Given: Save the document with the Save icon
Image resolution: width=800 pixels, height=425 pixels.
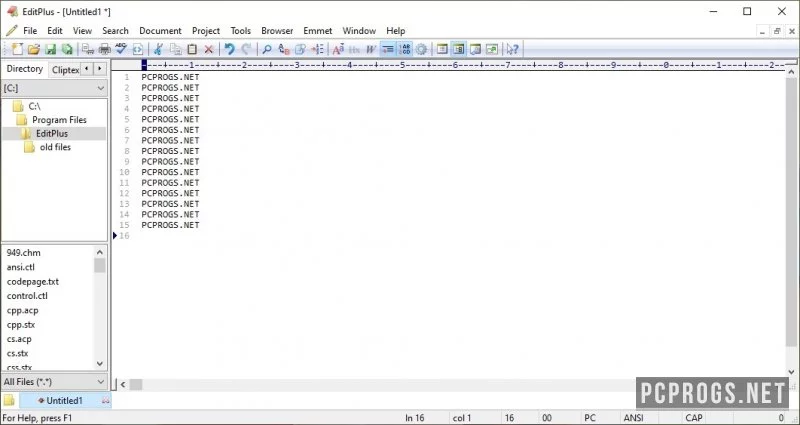Looking at the screenshot, I should pos(50,49).
